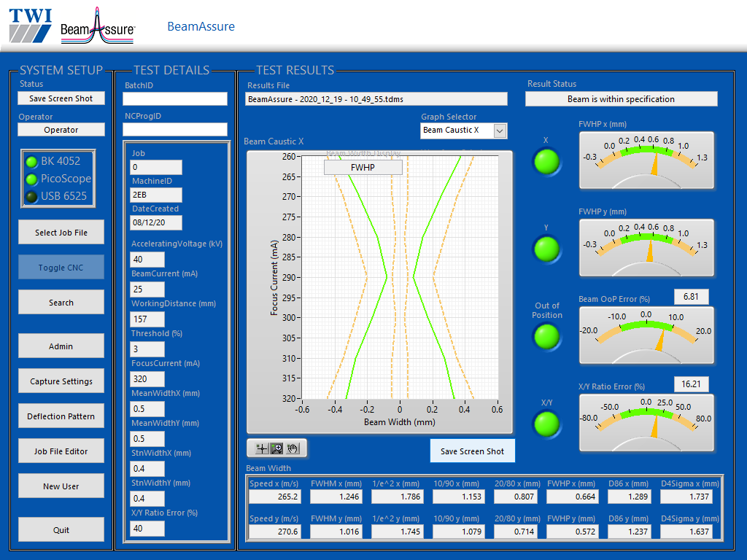Viewport: 747px width, 560px height.
Task: Click the Y pass indicator LED
Action: click(546, 249)
